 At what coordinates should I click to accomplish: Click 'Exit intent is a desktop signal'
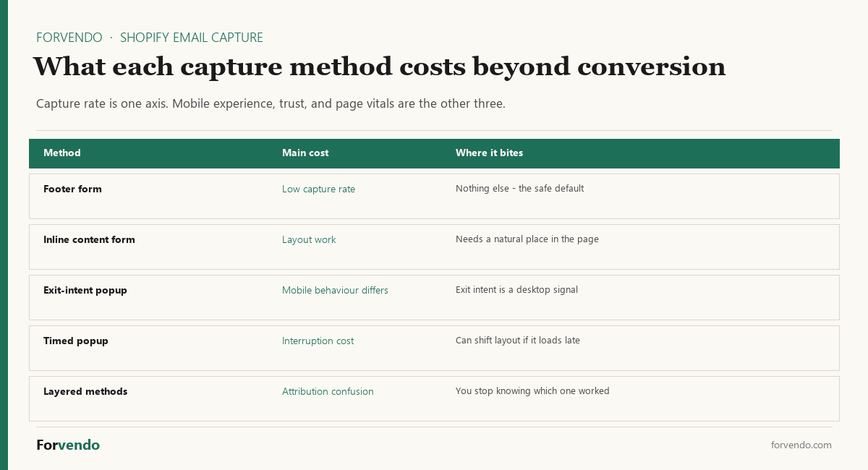(516, 290)
